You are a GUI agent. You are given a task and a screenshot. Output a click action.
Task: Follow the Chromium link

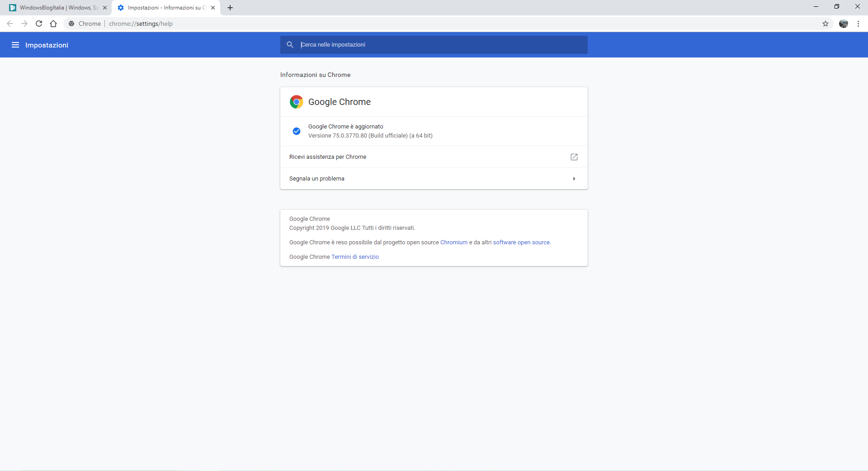tap(454, 243)
